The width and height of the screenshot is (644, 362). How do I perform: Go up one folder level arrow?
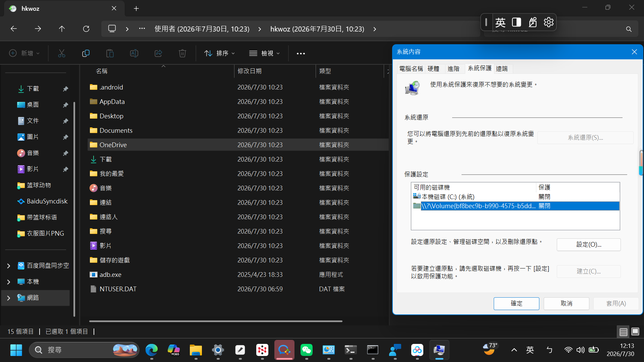coord(62,29)
